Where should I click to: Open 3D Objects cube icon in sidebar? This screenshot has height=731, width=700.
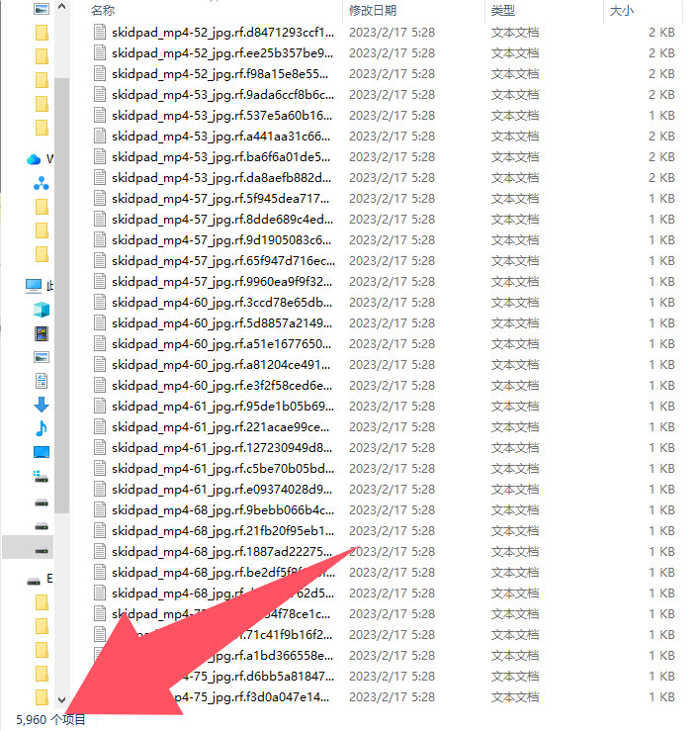pyautogui.click(x=42, y=310)
